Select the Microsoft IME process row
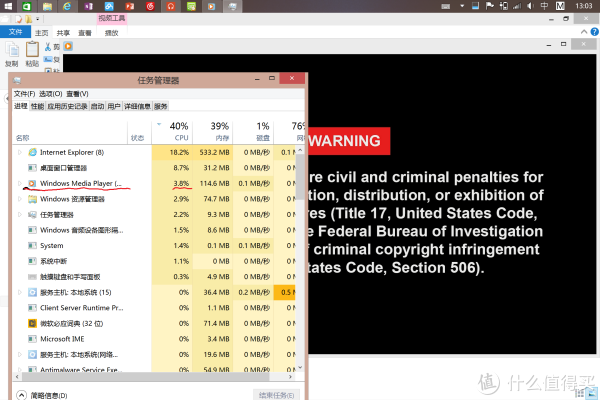The image size is (600, 400). [155, 339]
